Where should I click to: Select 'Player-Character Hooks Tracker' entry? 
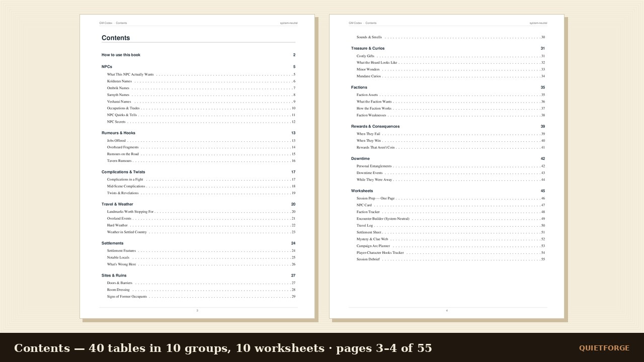coord(451,253)
